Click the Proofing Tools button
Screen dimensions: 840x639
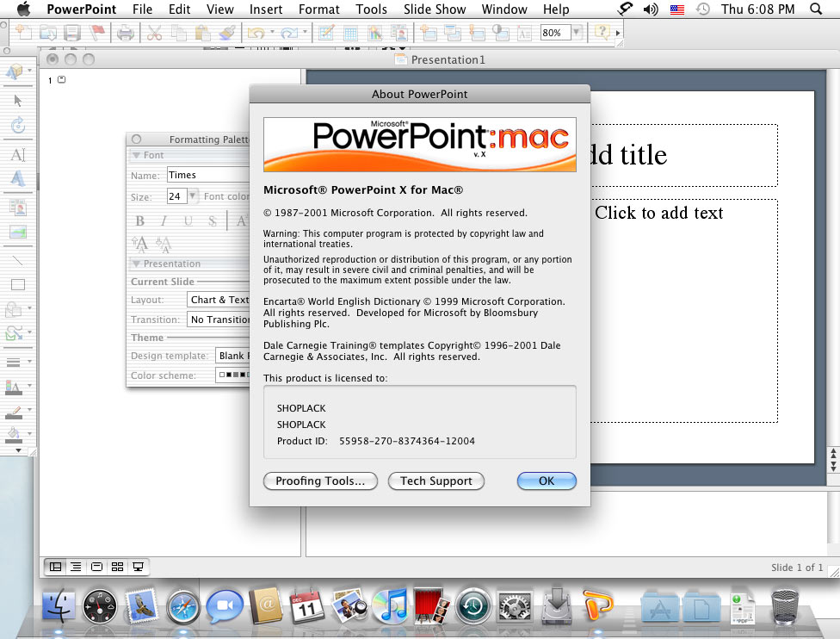pyautogui.click(x=320, y=481)
